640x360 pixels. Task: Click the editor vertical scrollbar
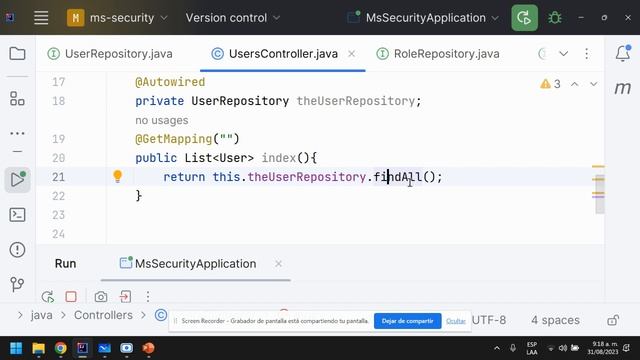click(x=600, y=194)
